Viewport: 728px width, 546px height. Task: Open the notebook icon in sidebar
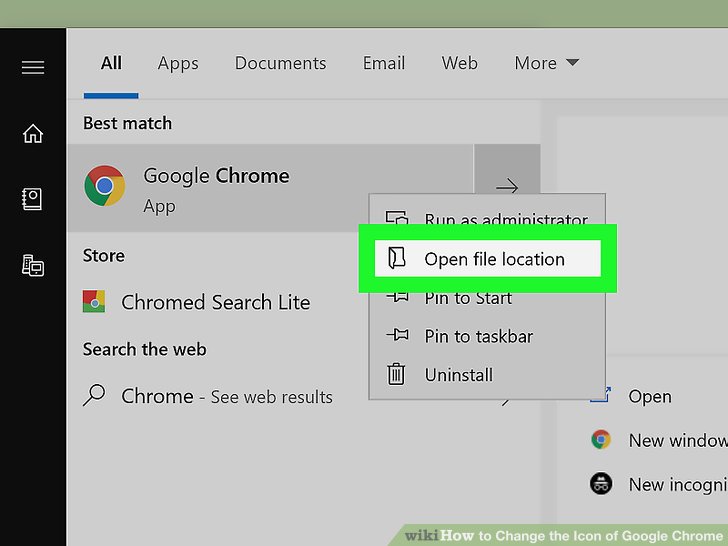[x=32, y=199]
